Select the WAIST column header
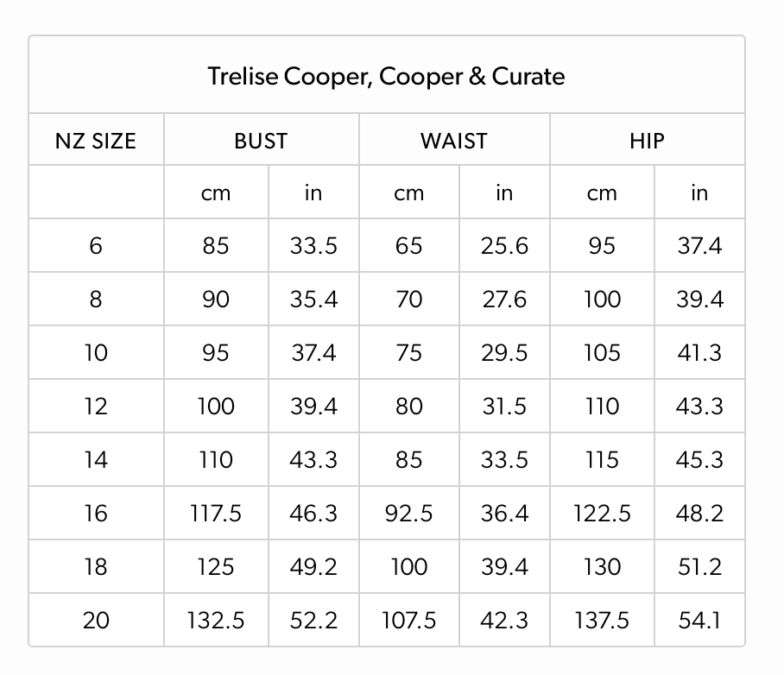Image resolution: width=784 pixels, height=675 pixels. click(454, 141)
